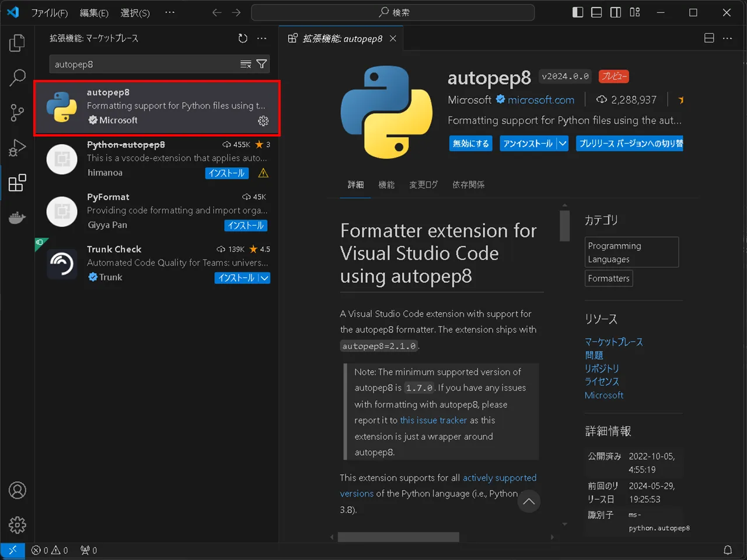Install the Python-autopep8 extension
Viewport: 747px width, 560px height.
[x=227, y=173]
